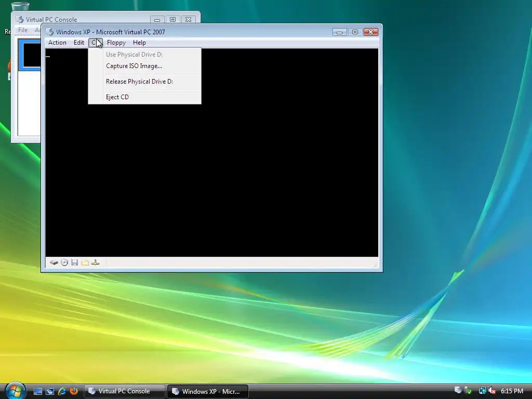Click the Windows XP window title icon
Viewport: 532px width, 399px height.
[x=49, y=32]
